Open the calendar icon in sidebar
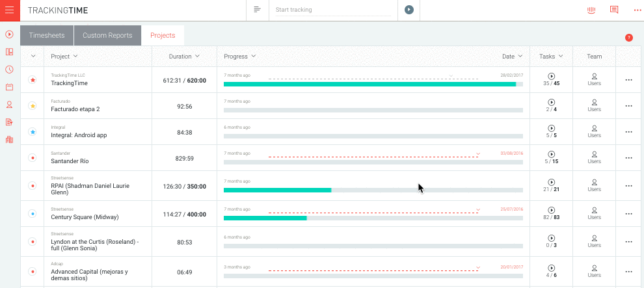Viewport: 644px width, 288px height. (x=9, y=87)
